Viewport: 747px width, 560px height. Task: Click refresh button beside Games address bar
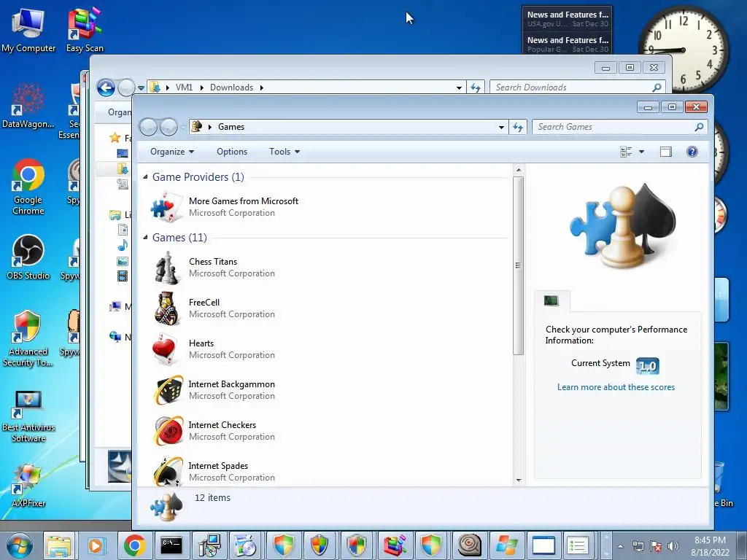518,127
